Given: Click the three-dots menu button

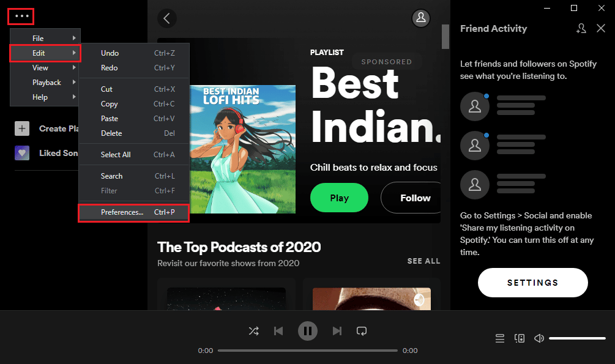Looking at the screenshot, I should [x=21, y=16].
